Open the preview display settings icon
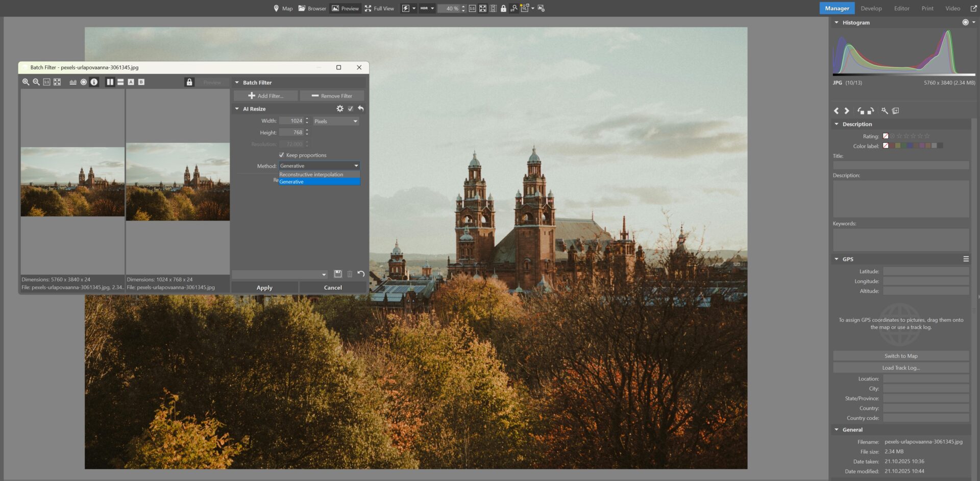 click(x=541, y=8)
